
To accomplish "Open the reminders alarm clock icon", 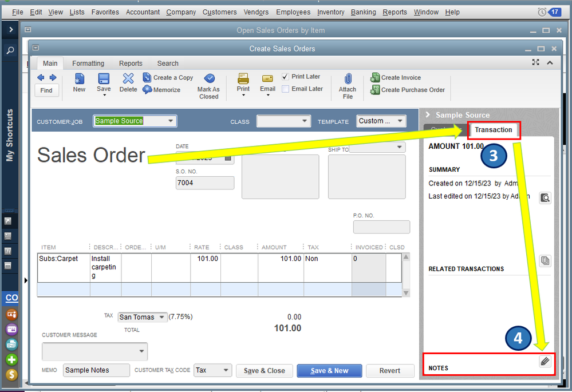I will [x=542, y=12].
